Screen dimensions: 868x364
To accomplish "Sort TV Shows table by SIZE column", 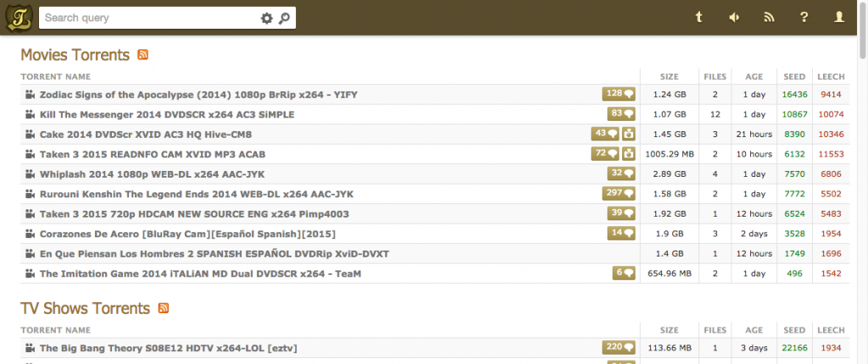I will [670, 330].
